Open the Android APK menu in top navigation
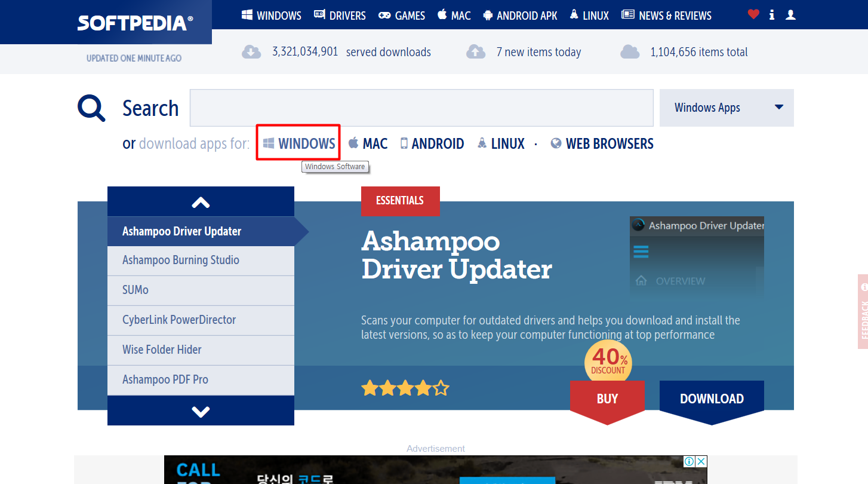 [520, 16]
